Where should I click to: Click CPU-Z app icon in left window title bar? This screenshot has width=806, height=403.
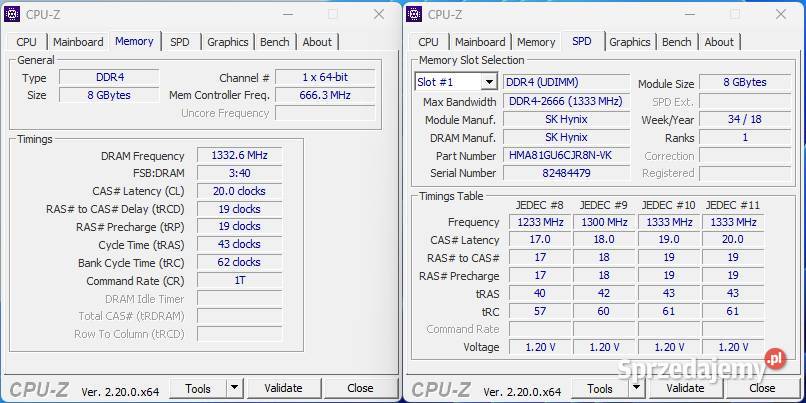12,14
